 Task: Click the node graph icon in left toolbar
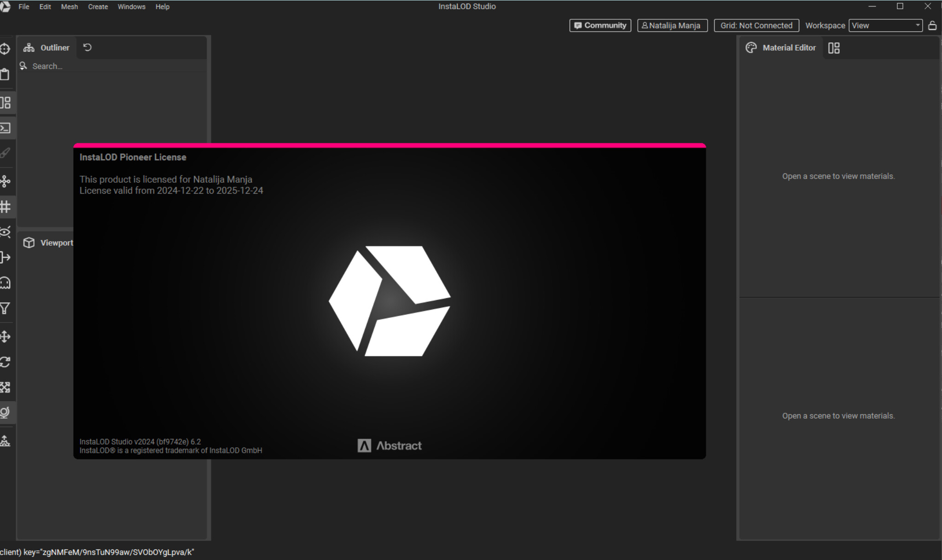click(5, 181)
